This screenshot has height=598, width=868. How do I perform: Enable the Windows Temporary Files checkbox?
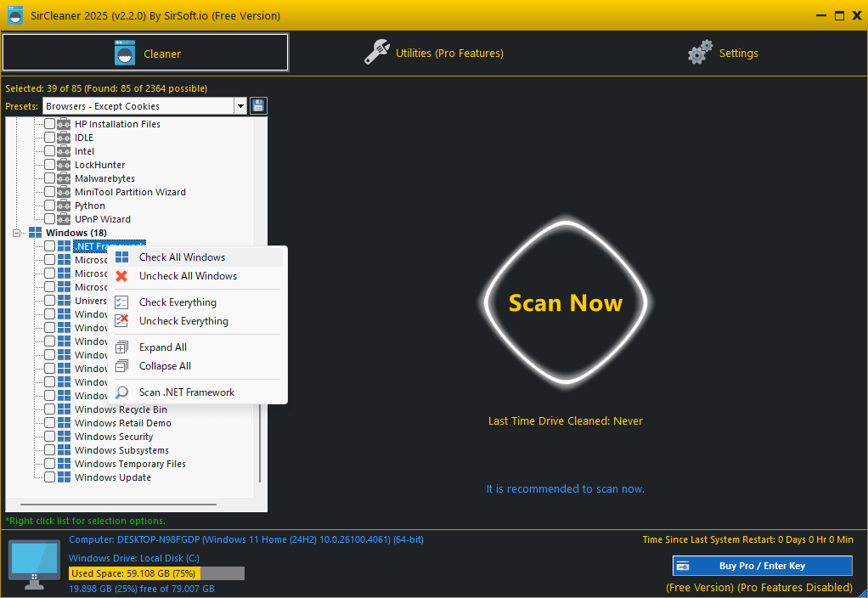pos(50,464)
